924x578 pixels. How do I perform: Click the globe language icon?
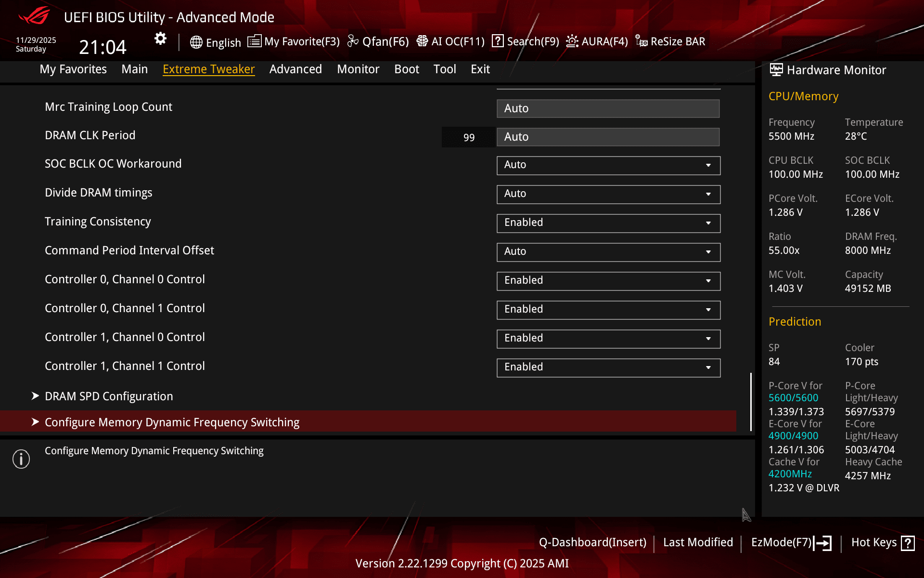pyautogui.click(x=196, y=42)
